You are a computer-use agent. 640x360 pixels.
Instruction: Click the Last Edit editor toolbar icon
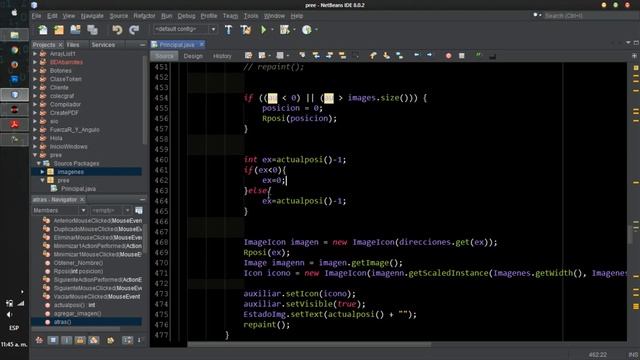coord(249,56)
